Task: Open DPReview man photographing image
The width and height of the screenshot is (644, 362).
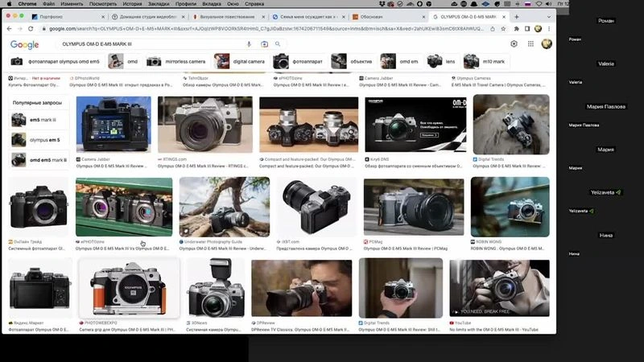Action: pyautogui.click(x=302, y=288)
